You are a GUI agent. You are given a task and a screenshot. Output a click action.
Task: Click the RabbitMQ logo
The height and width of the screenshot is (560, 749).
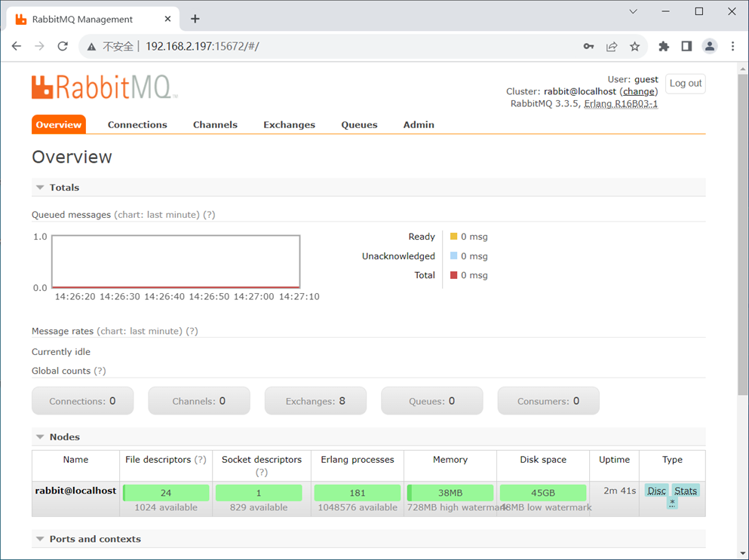point(105,87)
